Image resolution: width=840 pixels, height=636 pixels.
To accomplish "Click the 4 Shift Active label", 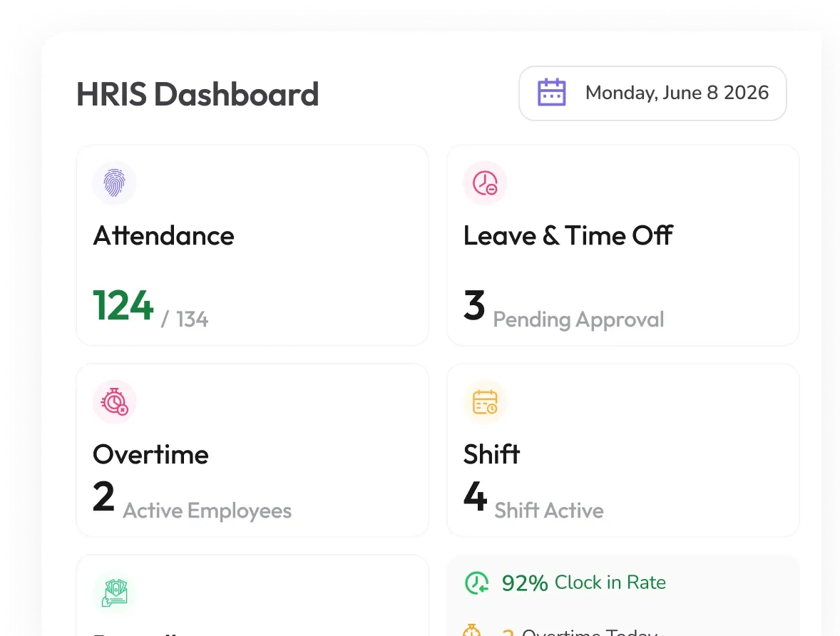I will (533, 499).
